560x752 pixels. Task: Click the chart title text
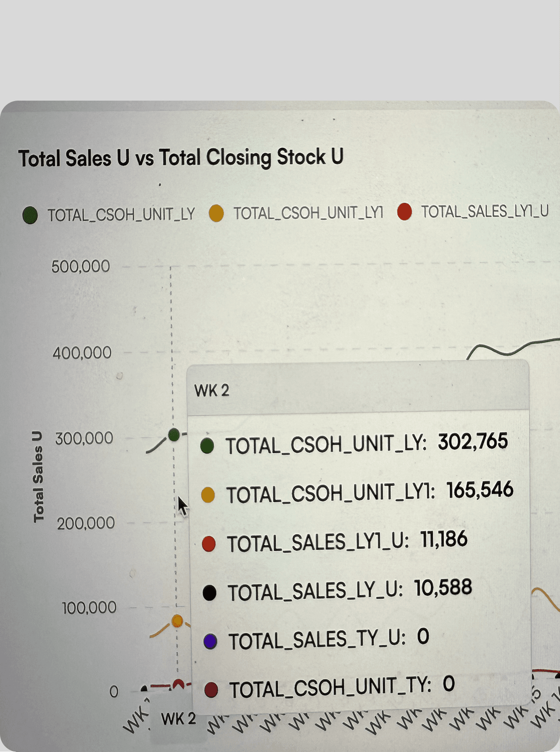pos(181,158)
